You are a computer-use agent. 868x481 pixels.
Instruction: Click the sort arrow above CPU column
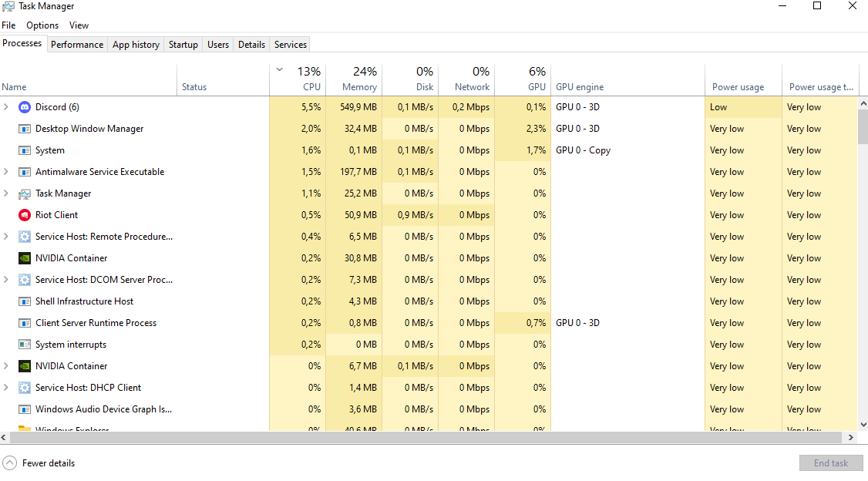click(280, 69)
